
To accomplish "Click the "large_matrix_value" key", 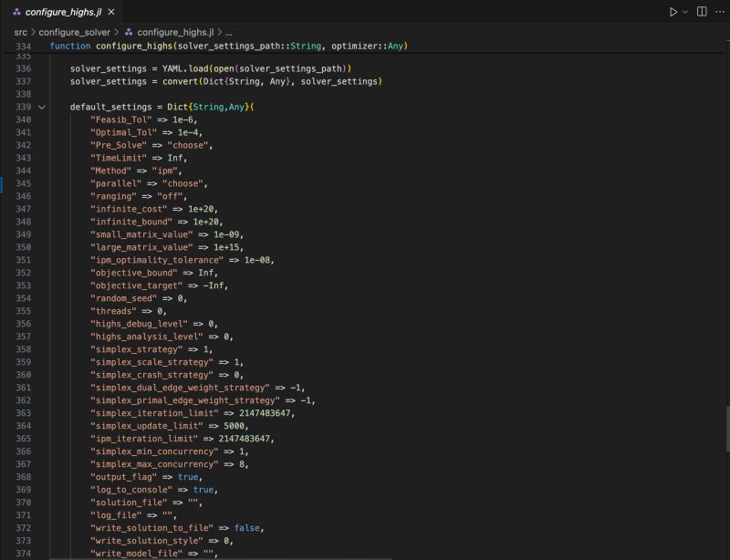I will pyautogui.click(x=141, y=247).
